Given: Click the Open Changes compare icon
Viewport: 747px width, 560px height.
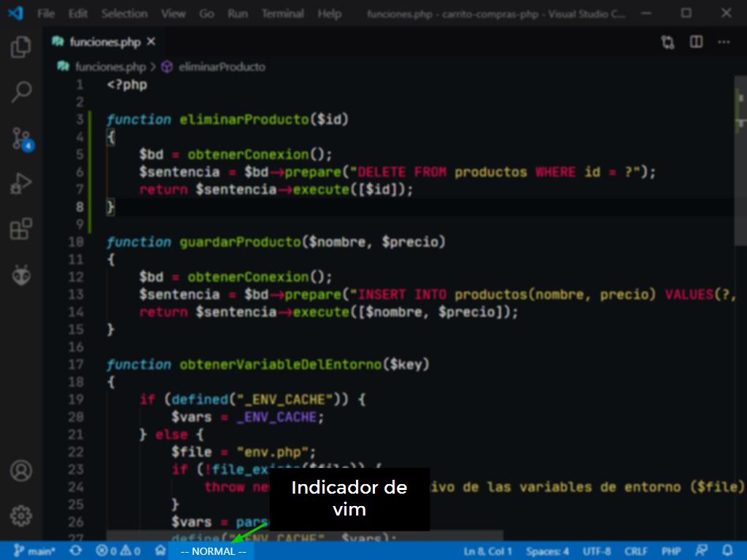Looking at the screenshot, I should (x=668, y=42).
